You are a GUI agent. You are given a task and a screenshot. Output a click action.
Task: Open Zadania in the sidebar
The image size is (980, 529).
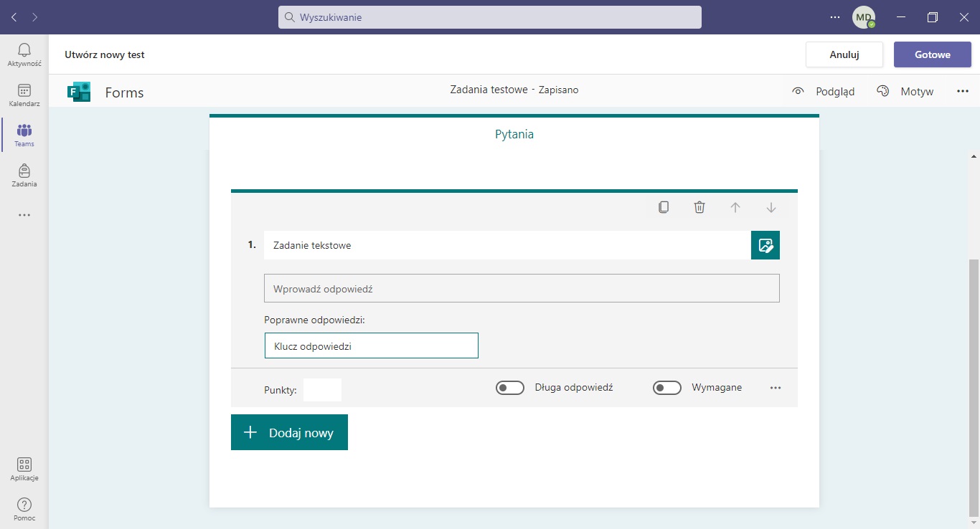[x=24, y=175]
